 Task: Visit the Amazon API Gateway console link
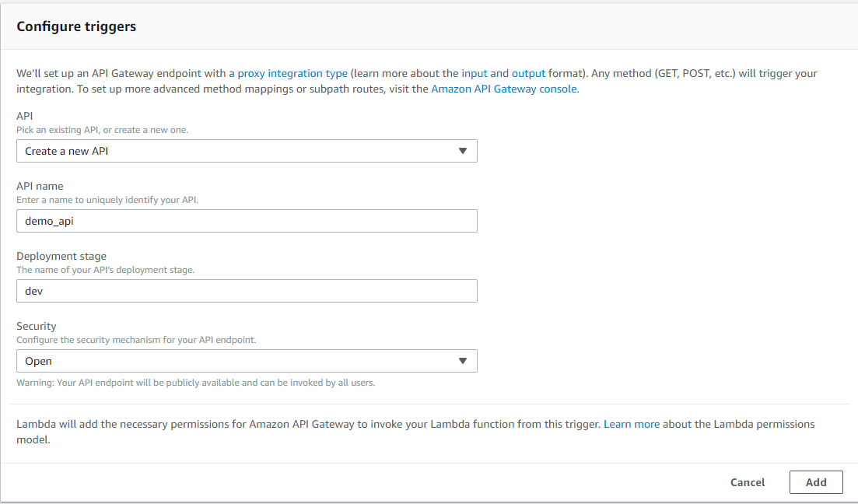pyautogui.click(x=503, y=89)
